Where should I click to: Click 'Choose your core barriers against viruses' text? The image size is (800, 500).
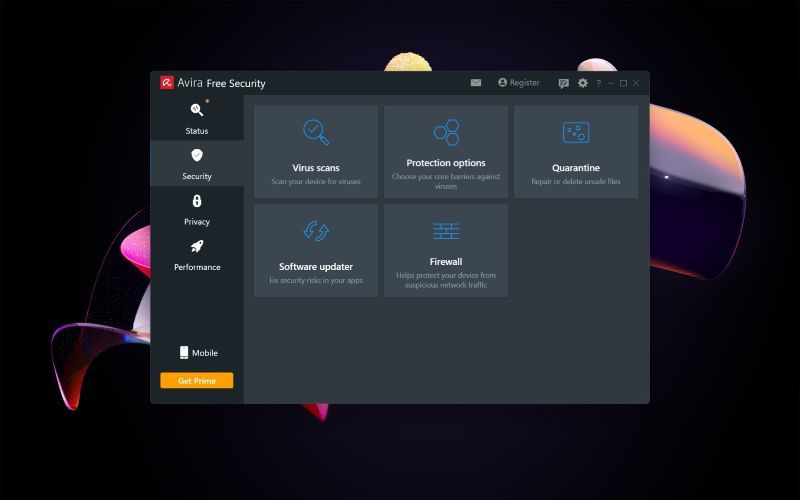point(446,181)
